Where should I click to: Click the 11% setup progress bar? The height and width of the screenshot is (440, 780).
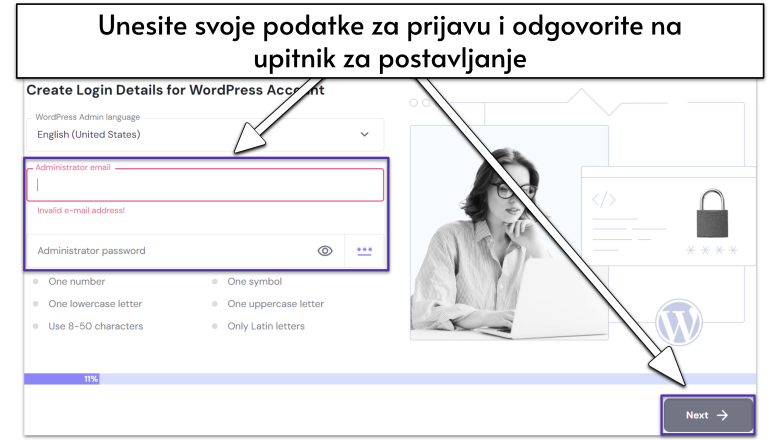click(390, 379)
